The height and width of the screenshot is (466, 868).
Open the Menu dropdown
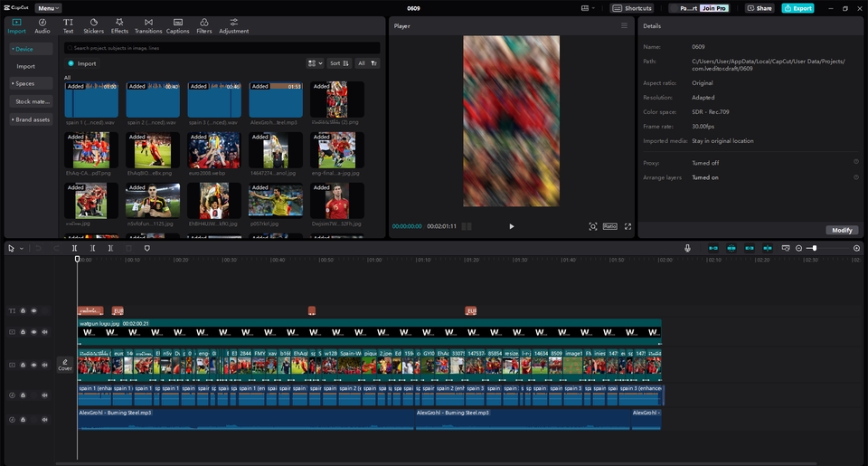tap(49, 8)
